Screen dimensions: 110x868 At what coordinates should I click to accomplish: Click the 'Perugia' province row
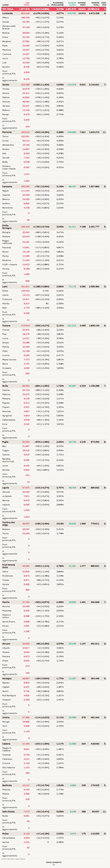[x=54, y=722]
